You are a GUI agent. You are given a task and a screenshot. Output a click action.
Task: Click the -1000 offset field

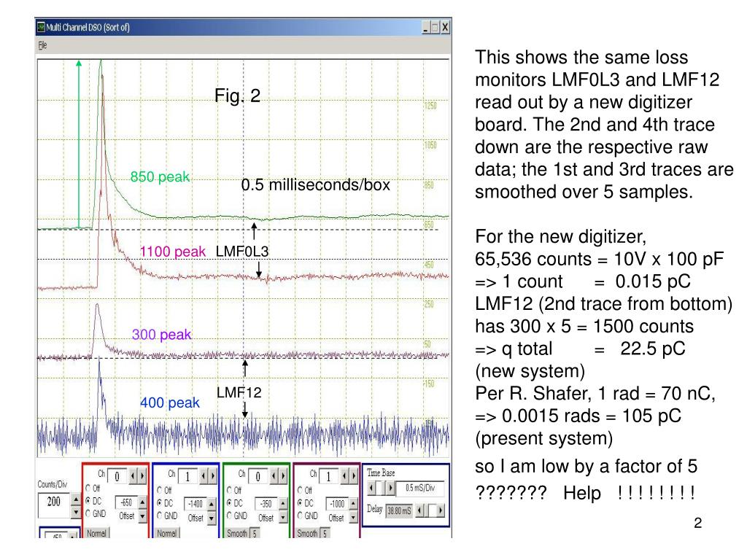pos(337,503)
